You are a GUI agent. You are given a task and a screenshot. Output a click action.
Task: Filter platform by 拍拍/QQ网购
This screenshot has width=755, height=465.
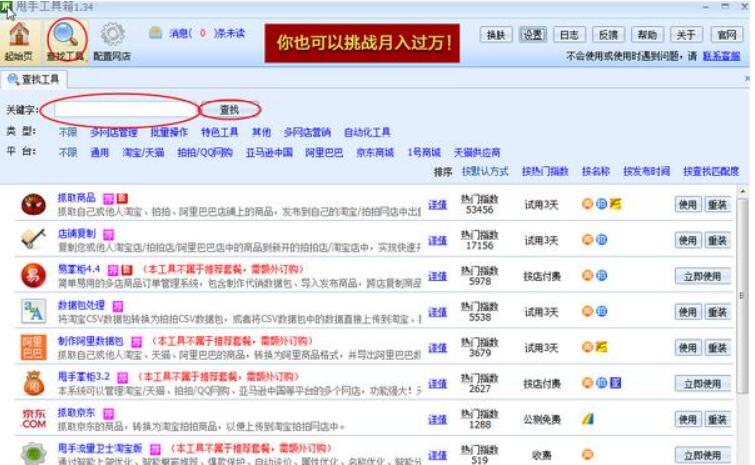(205, 153)
